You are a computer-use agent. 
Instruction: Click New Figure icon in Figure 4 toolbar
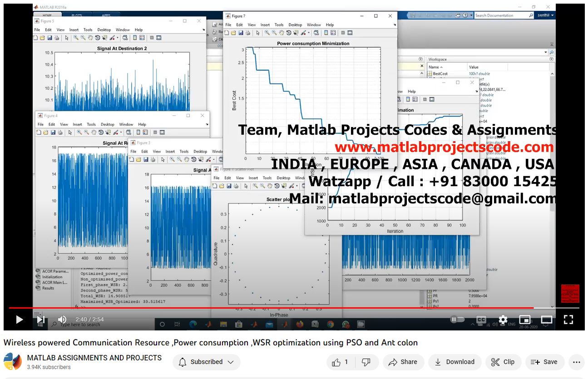coord(39,132)
